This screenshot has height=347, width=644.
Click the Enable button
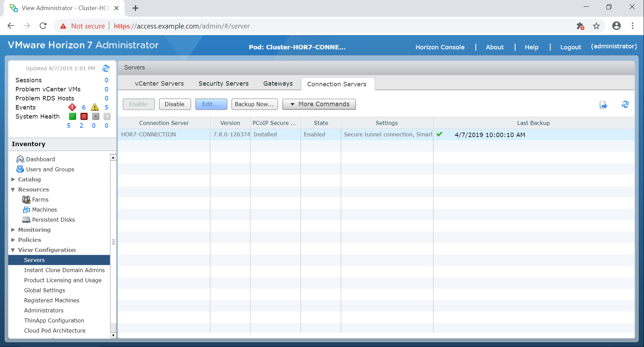[x=139, y=104]
